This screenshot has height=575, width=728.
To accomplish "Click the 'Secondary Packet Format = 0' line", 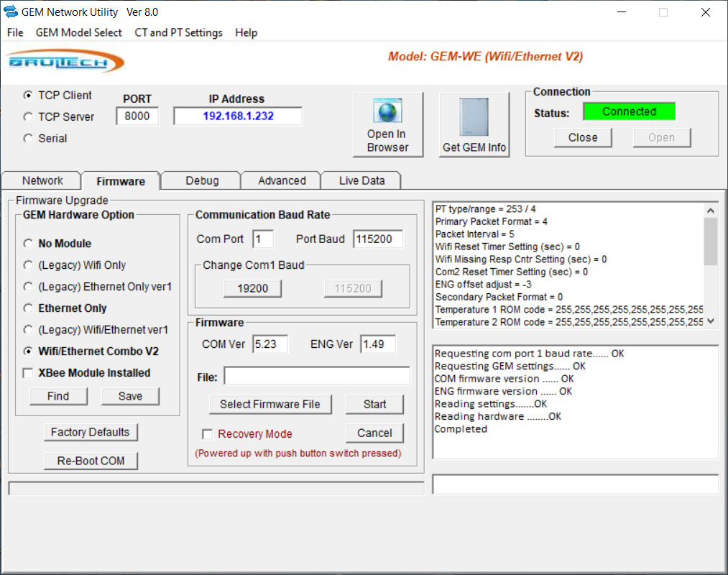I will [x=499, y=297].
